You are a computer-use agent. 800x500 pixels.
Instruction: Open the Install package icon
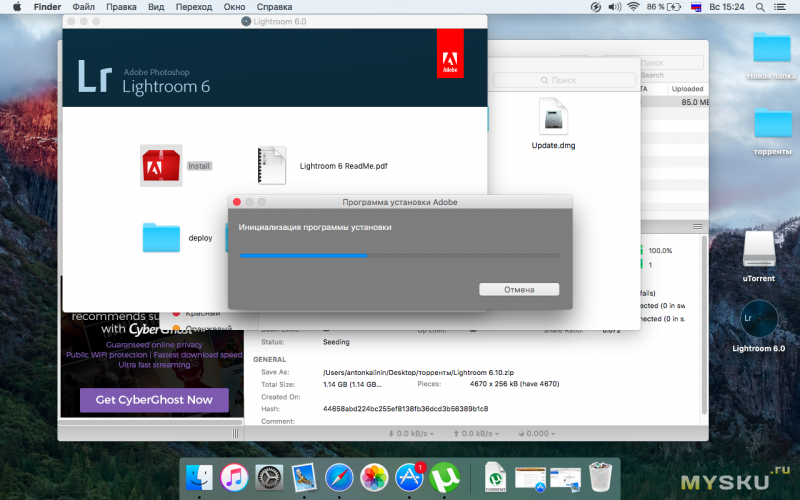coord(161,165)
